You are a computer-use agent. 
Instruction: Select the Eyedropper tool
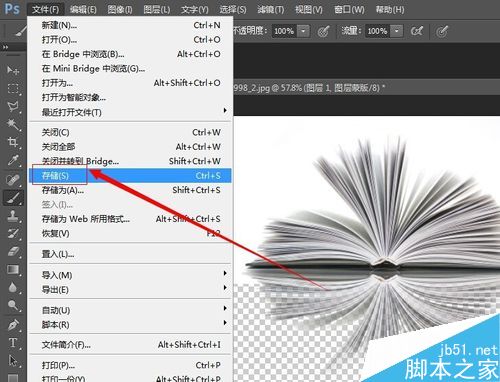pyautogui.click(x=13, y=160)
